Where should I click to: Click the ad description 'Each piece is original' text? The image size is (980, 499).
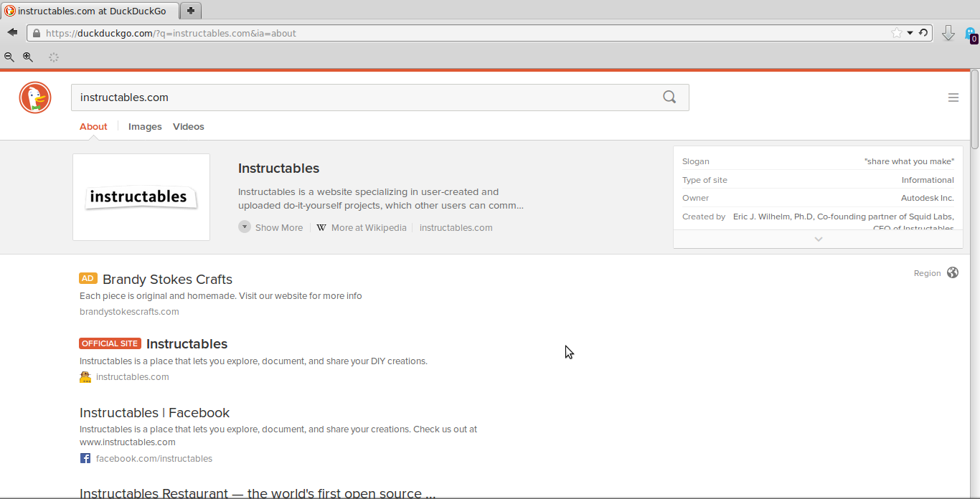221,295
